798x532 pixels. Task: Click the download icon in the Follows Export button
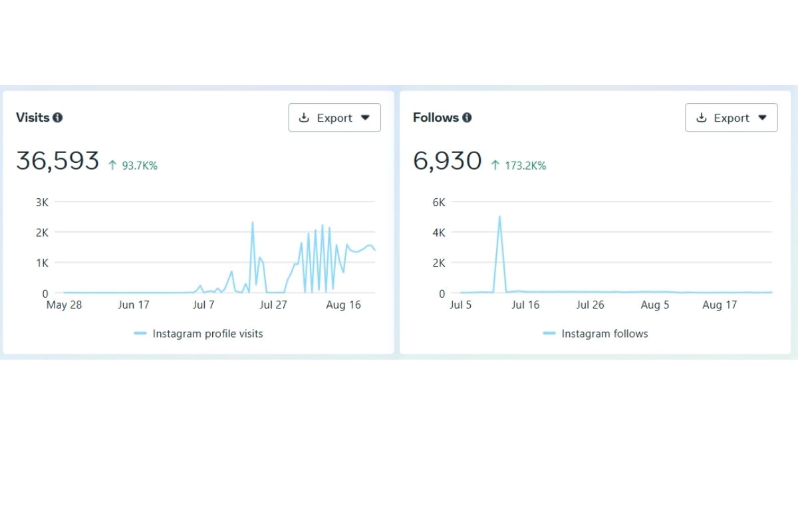[702, 118]
